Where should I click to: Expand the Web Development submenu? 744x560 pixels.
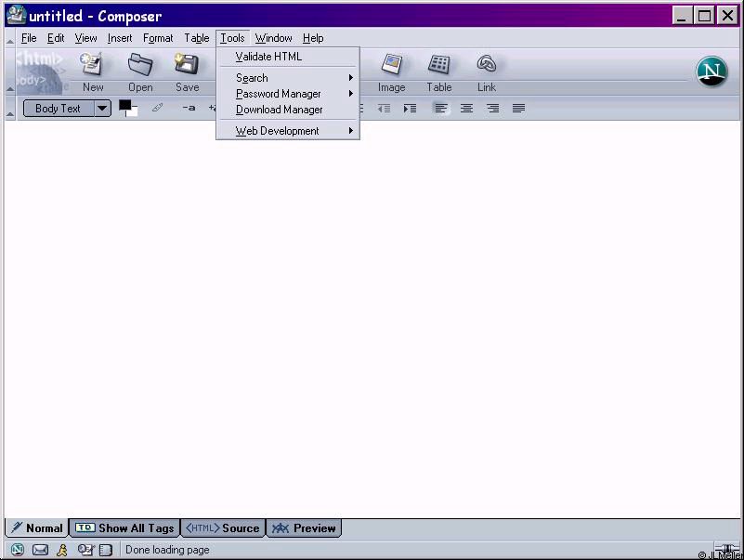288,131
